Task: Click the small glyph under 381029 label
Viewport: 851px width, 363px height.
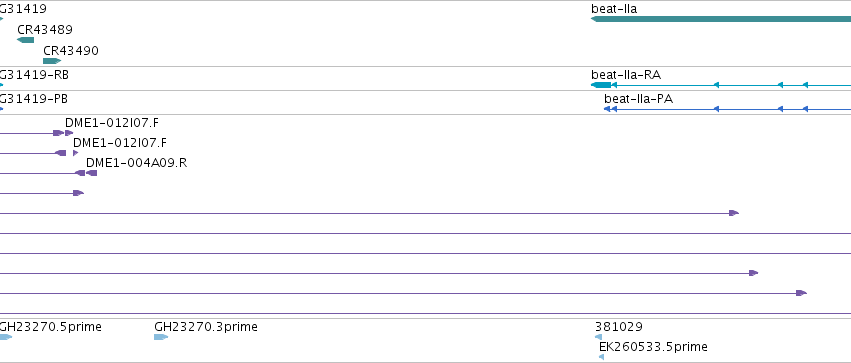Action: [x=599, y=337]
